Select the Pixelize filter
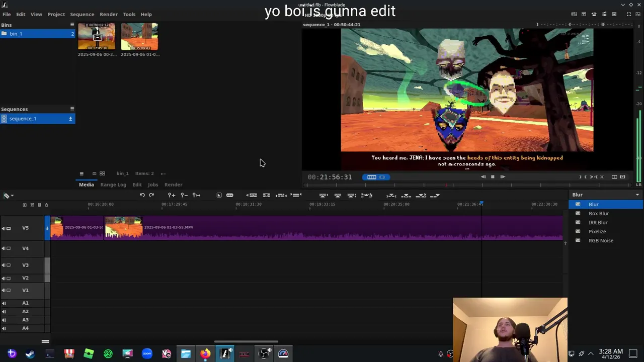Image resolution: width=644 pixels, height=362 pixels. [x=606, y=231]
